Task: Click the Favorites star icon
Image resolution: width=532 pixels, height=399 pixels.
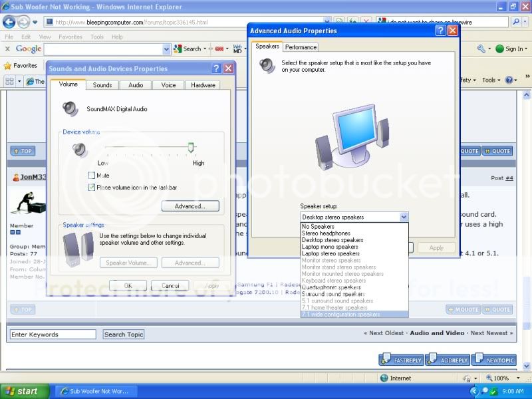Action: pos(8,66)
